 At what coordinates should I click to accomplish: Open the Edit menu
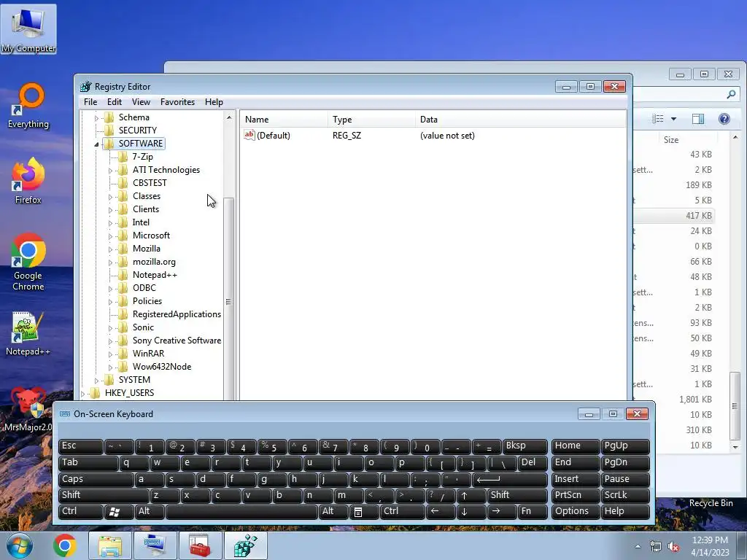tap(115, 102)
